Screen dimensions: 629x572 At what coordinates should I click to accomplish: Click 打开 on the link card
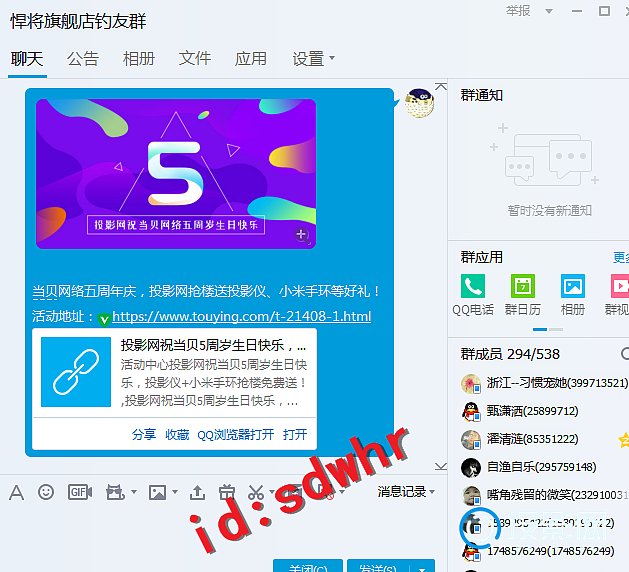tap(295, 434)
